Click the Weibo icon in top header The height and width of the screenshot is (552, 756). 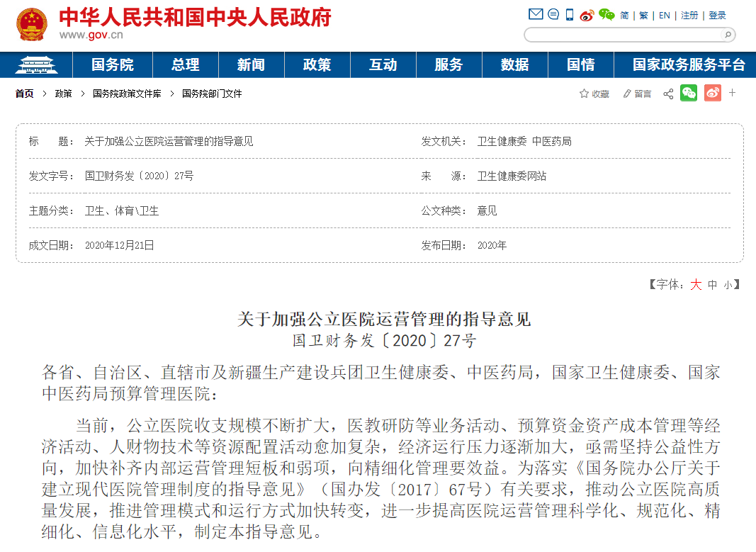pyautogui.click(x=586, y=16)
